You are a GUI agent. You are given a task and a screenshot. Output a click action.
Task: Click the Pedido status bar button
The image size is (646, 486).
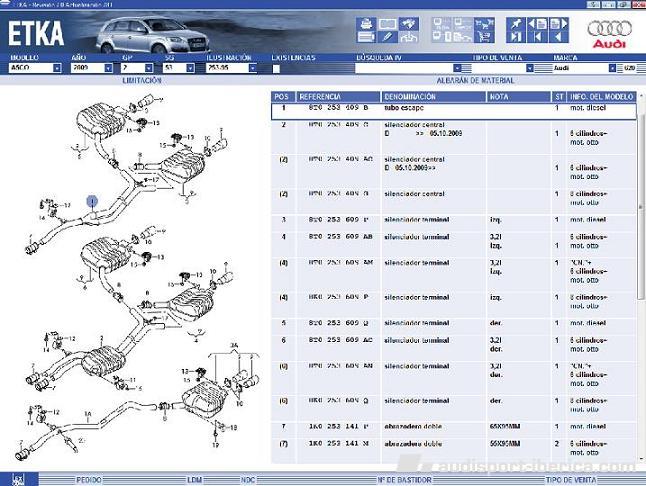89,480
